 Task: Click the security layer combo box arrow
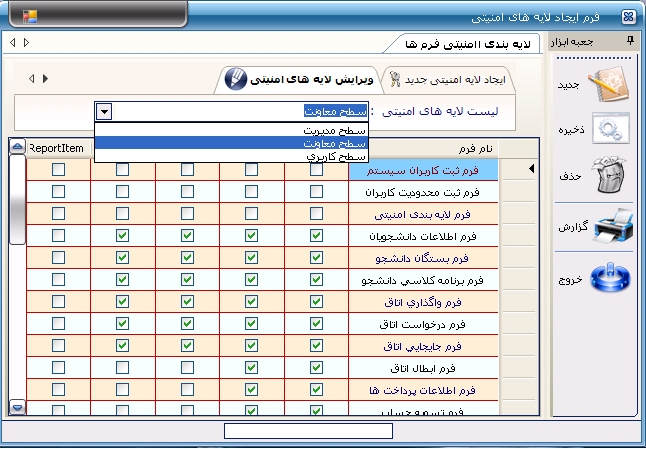[x=104, y=111]
